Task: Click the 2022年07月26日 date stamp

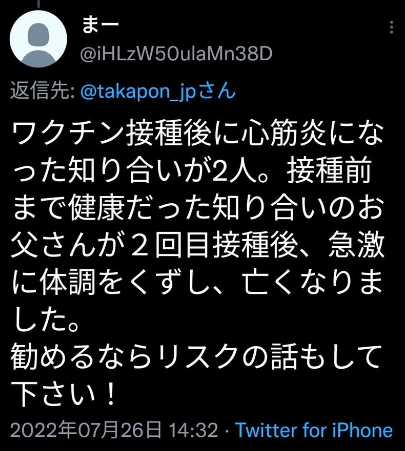Action: [x=86, y=430]
